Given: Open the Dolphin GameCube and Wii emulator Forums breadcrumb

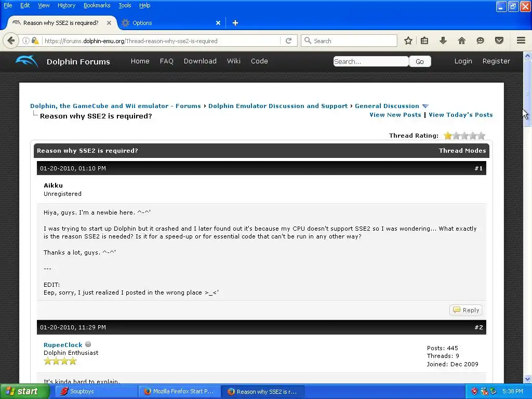Looking at the screenshot, I should 115,106.
